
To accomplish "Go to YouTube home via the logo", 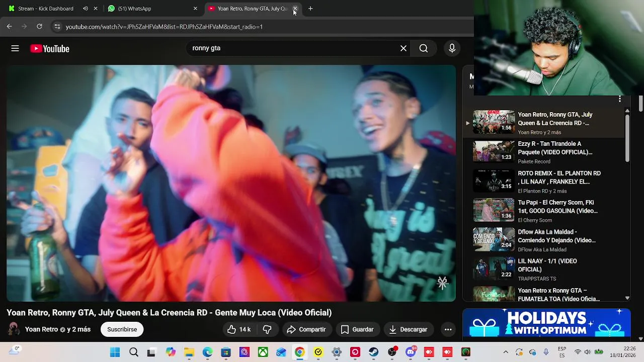I will [49, 49].
